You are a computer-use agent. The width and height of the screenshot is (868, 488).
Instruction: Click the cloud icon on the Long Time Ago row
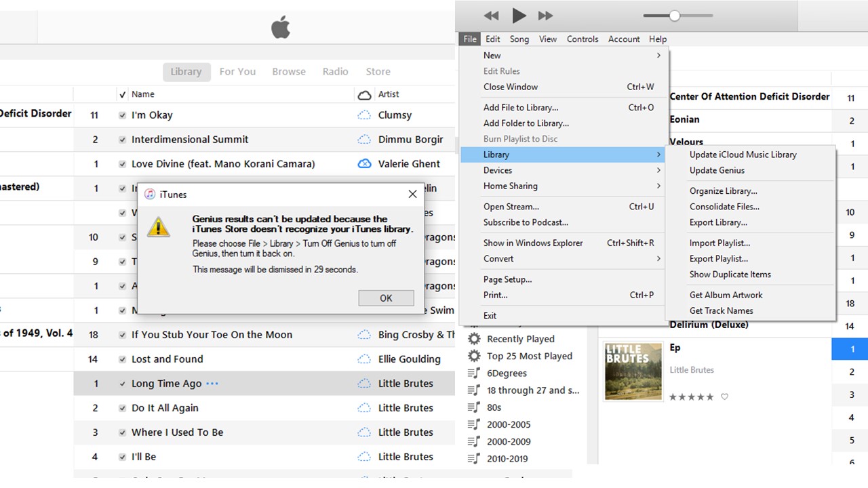[x=364, y=384]
